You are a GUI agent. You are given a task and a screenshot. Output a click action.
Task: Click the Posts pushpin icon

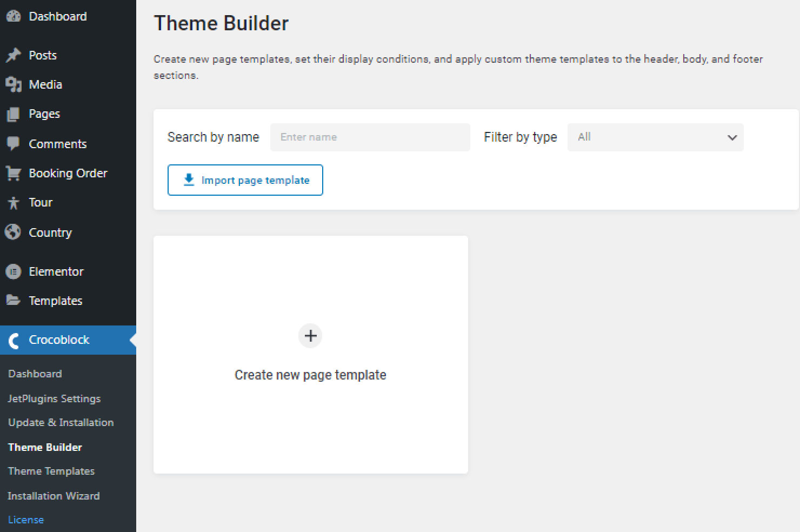click(13, 55)
